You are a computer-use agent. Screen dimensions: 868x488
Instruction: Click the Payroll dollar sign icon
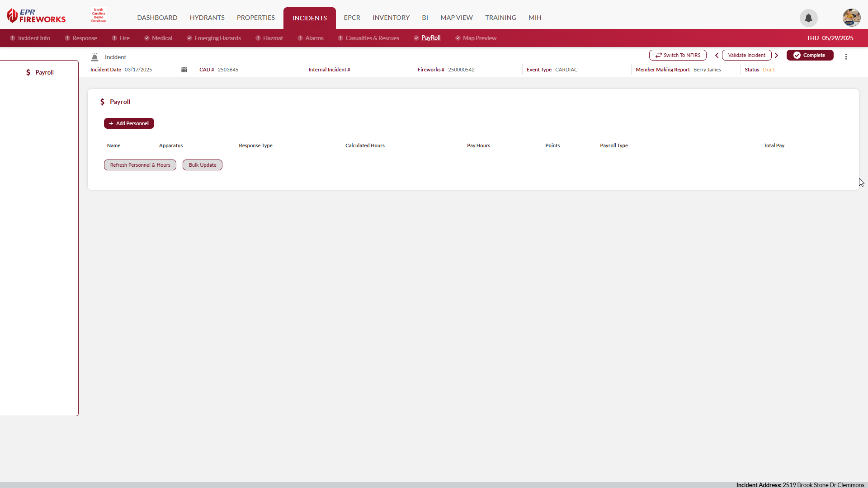103,102
